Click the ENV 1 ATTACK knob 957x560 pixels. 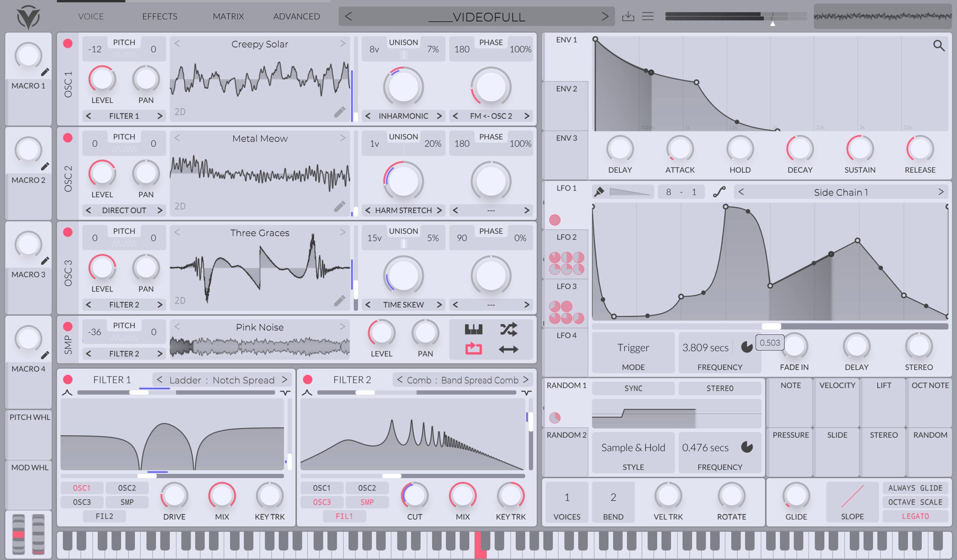pyautogui.click(x=680, y=149)
